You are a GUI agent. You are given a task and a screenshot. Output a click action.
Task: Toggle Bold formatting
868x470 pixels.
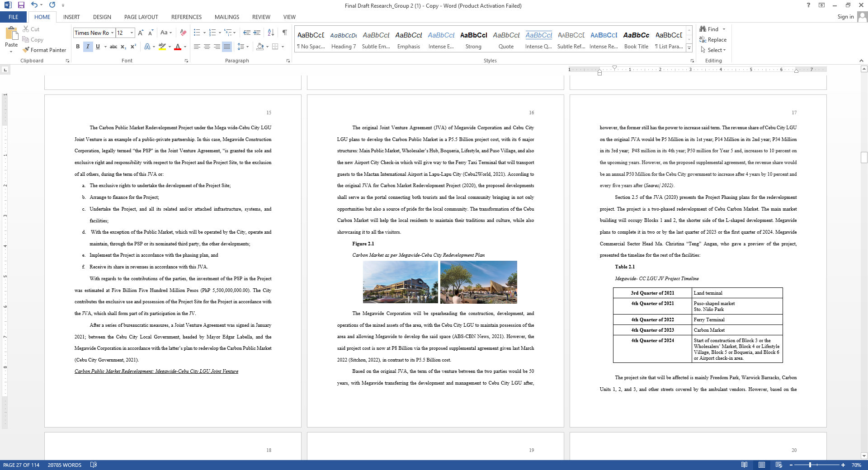click(78, 47)
